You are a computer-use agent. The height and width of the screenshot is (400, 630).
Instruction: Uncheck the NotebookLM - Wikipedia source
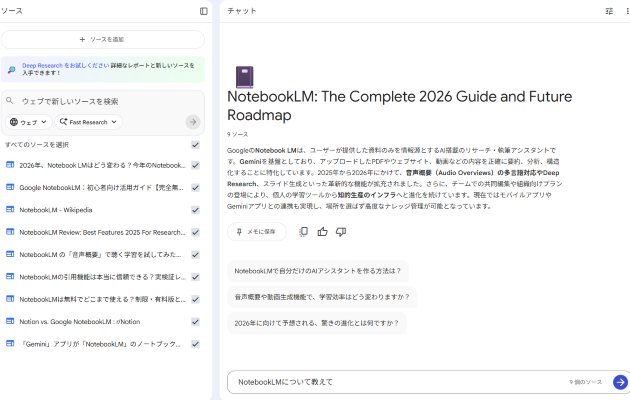(195, 210)
